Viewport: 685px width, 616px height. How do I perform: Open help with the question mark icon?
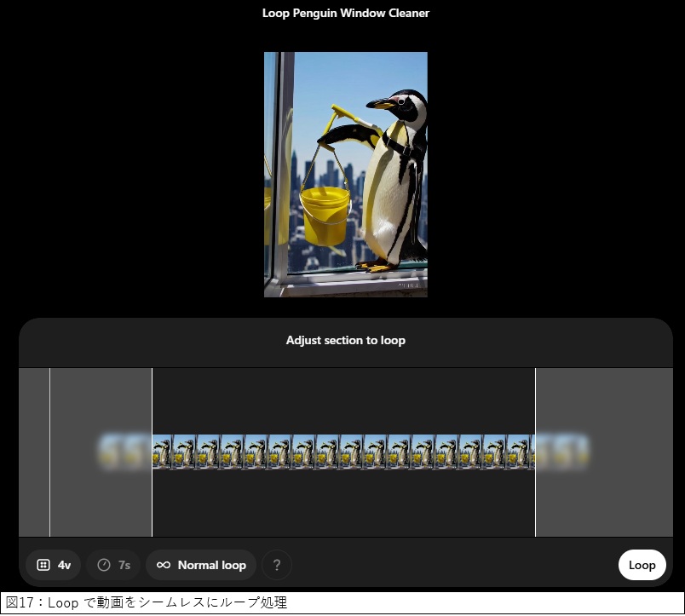click(276, 565)
